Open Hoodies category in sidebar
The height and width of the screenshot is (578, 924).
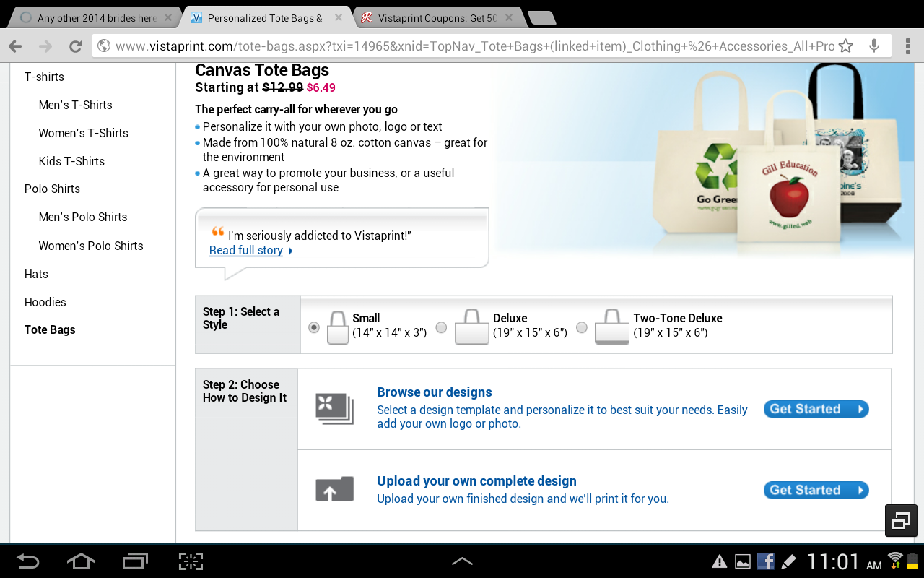[x=45, y=302]
